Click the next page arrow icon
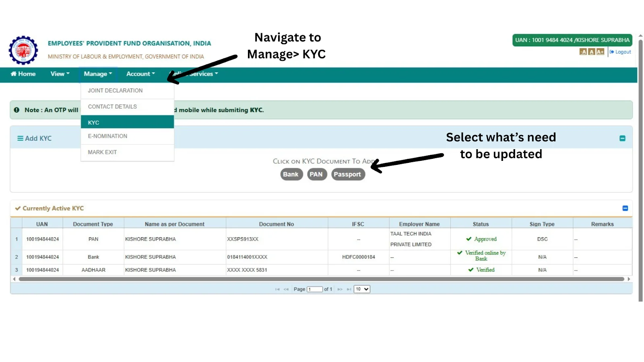644x362 pixels. pyautogui.click(x=340, y=289)
